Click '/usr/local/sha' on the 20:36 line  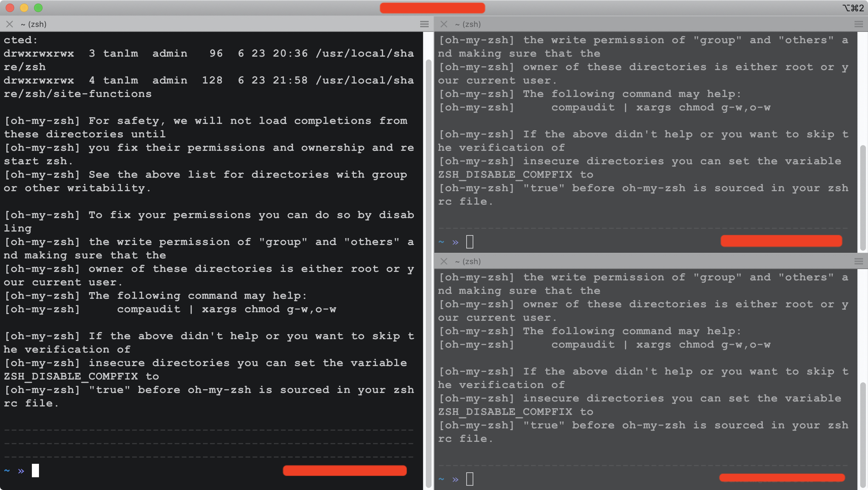coord(365,53)
